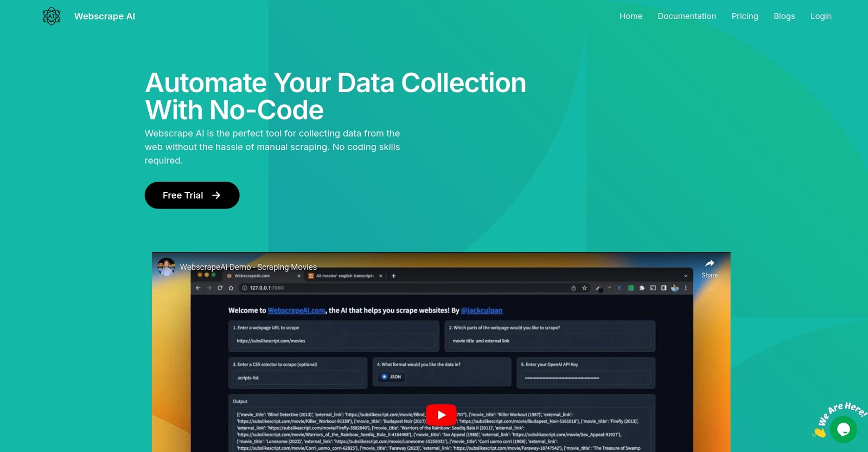868x452 pixels.
Task: Click the plus new-tab icon in the video
Action: tap(394, 276)
